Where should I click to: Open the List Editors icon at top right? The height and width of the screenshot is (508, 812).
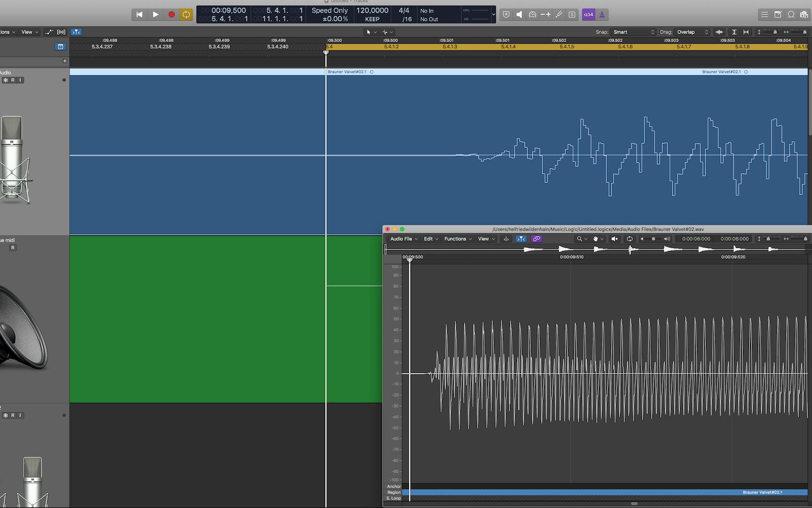[x=764, y=15]
